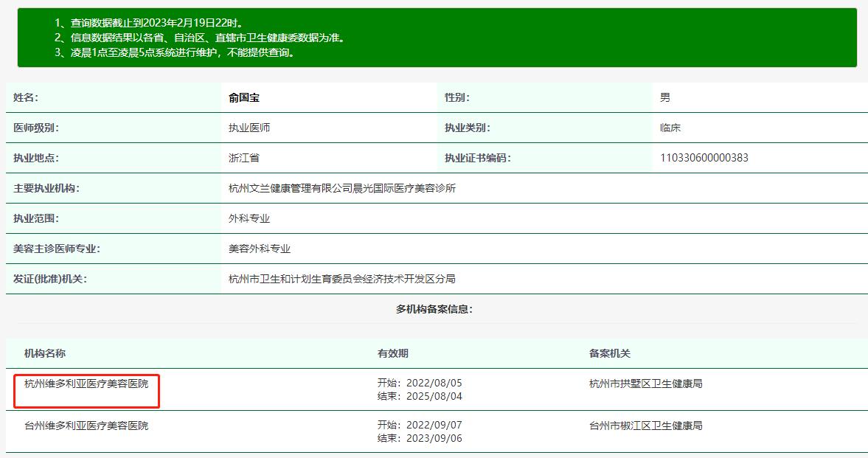Click the 台州维多利亚医疗美容医院 institution entry

coord(86,426)
